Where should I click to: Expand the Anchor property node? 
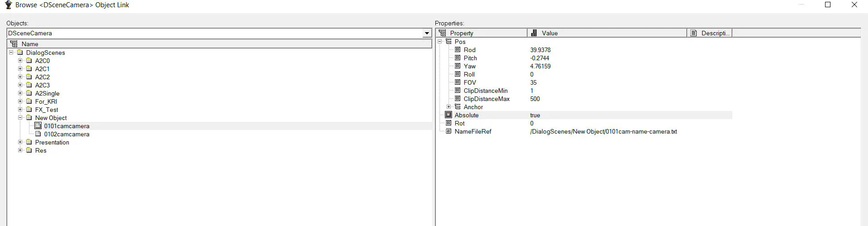click(448, 107)
